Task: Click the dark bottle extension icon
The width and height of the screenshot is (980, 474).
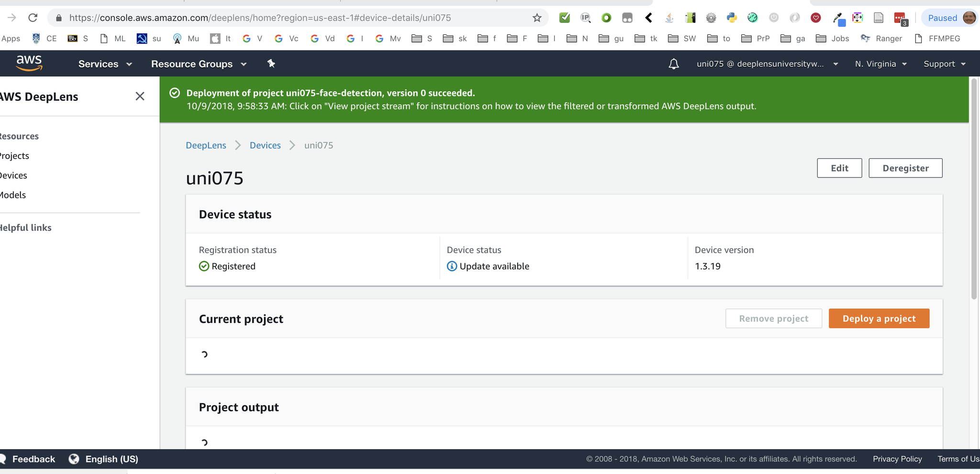Action: point(690,18)
